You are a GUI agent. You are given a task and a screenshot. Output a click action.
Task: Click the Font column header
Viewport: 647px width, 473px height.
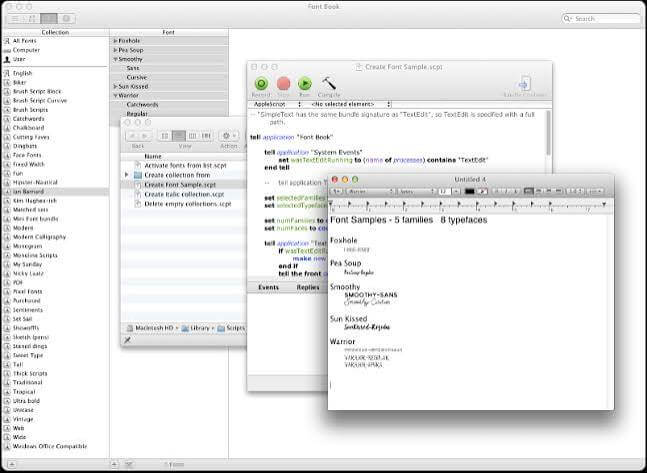pyautogui.click(x=168, y=32)
